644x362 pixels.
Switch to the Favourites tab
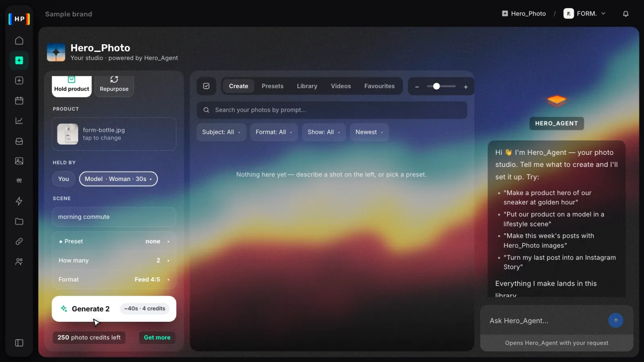379,86
